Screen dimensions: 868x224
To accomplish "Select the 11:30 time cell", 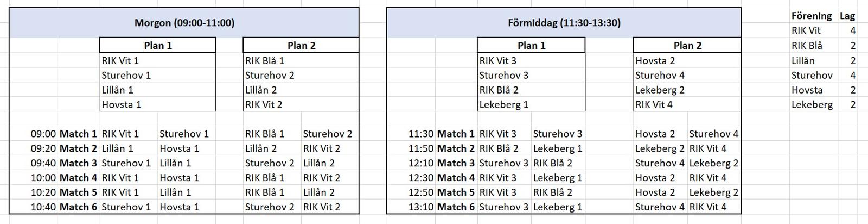I will pos(421,134).
